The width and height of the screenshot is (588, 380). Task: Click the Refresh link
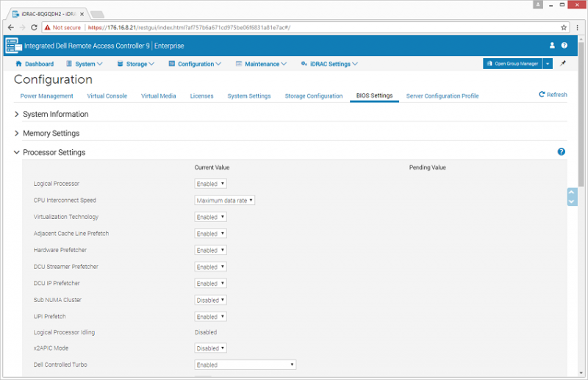tap(553, 95)
